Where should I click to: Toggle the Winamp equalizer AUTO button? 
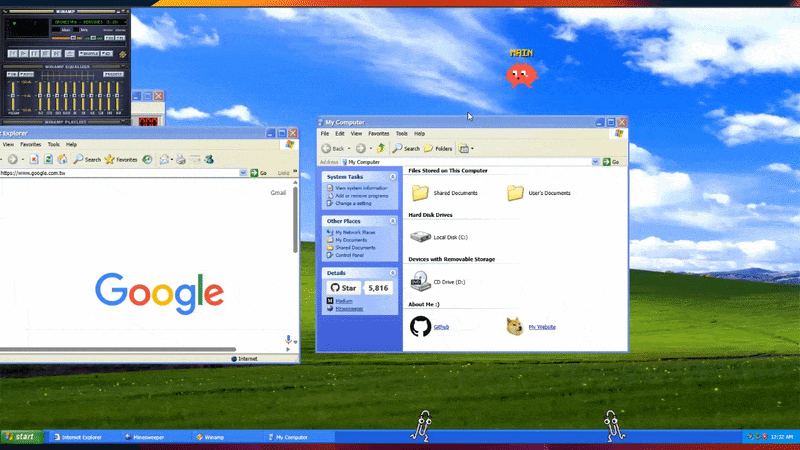point(27,74)
